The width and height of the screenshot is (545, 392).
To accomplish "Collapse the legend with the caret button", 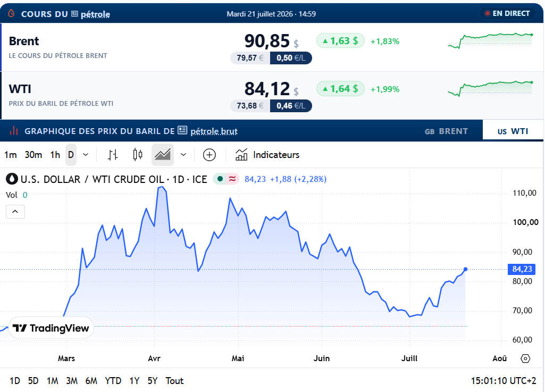I will click(x=15, y=212).
